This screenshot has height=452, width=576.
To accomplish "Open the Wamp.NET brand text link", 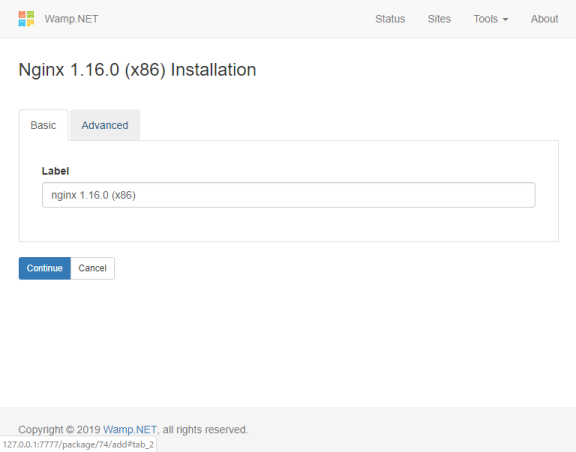I will (71, 19).
